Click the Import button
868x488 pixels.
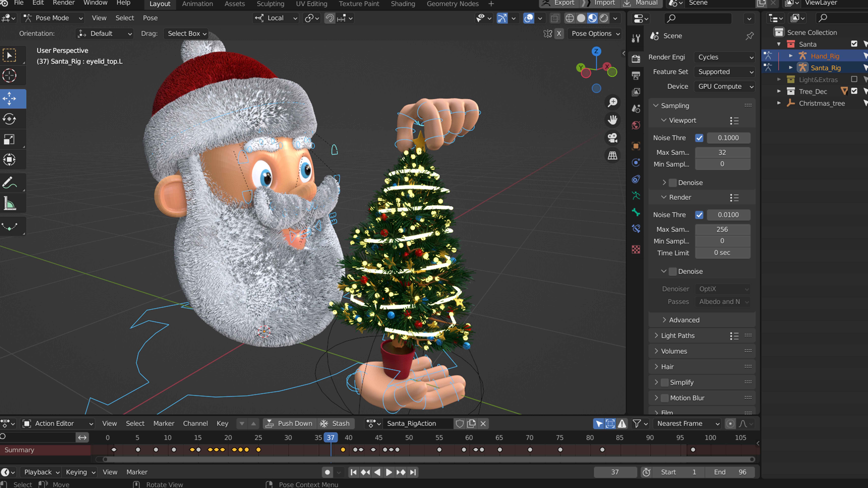pyautogui.click(x=599, y=3)
